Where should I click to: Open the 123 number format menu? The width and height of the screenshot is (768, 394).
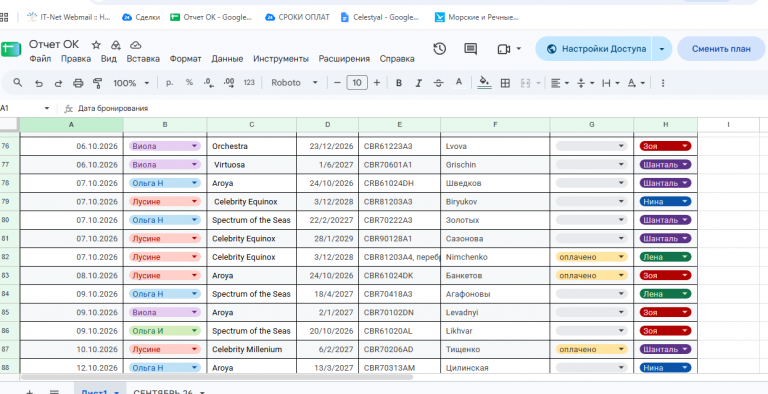(249, 83)
